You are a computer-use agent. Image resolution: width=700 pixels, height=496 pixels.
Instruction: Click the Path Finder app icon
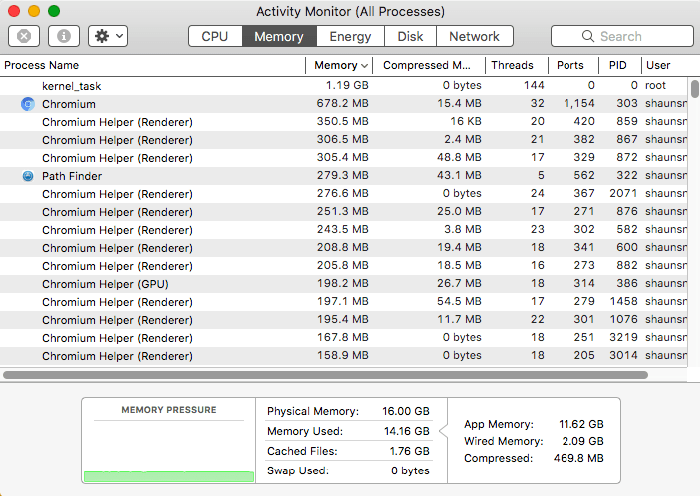28,176
